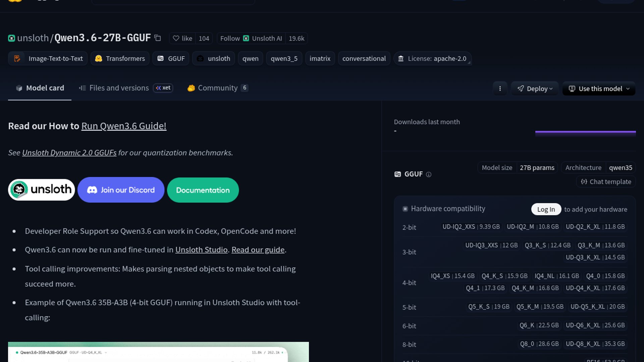
Task: Select UD-Q4_K_XL 17.6 GB quantization
Action: click(x=595, y=288)
